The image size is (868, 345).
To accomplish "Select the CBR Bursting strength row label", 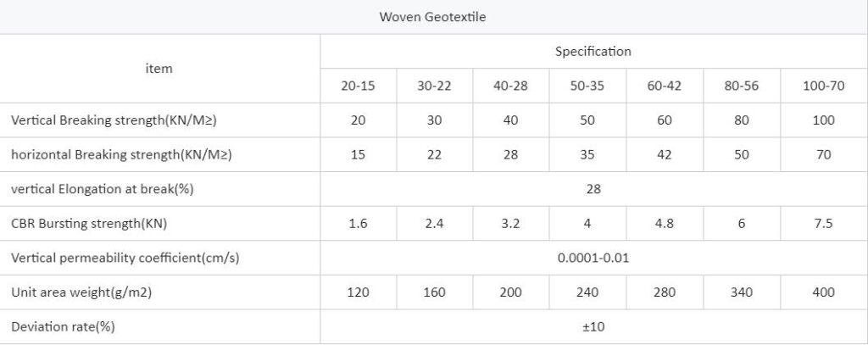I will (x=89, y=224).
